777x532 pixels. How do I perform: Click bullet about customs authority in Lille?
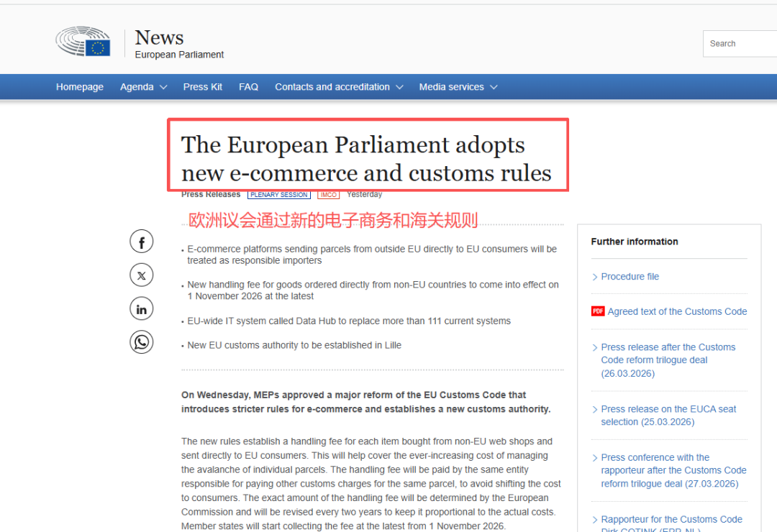pos(294,345)
